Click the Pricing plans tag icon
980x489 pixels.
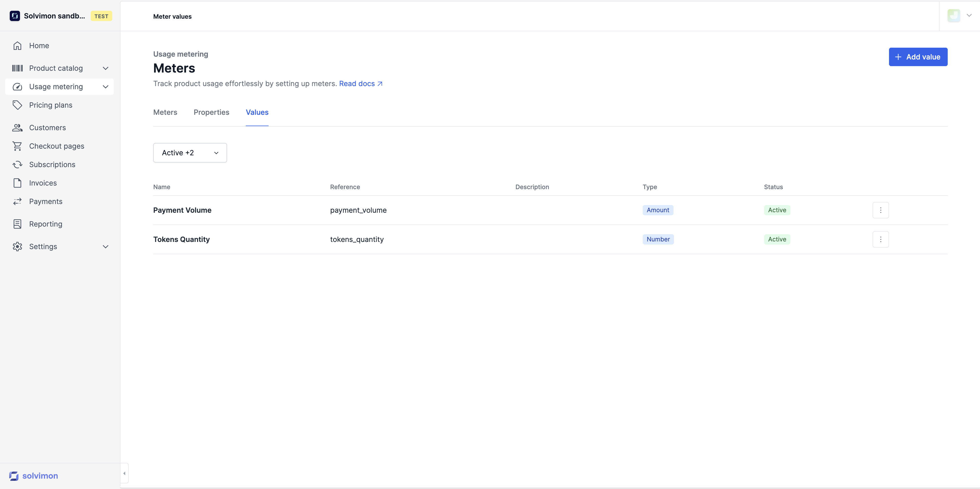click(x=17, y=105)
